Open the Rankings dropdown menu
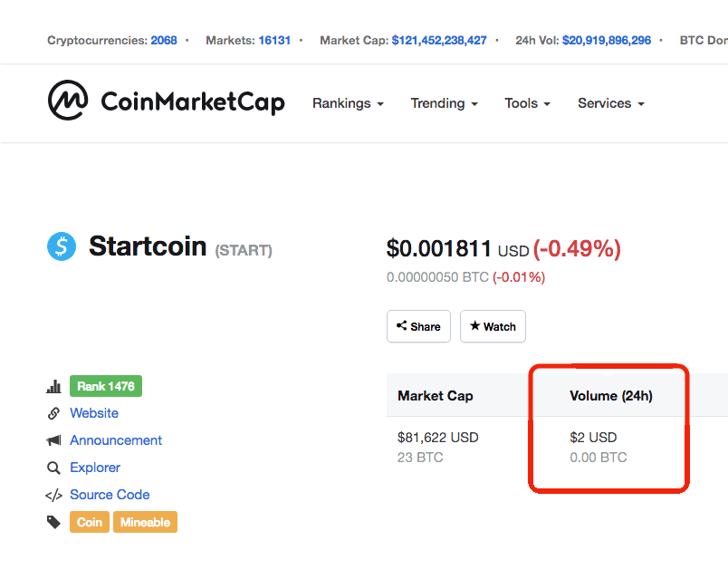Viewport: 728px width, 579px height. [348, 103]
